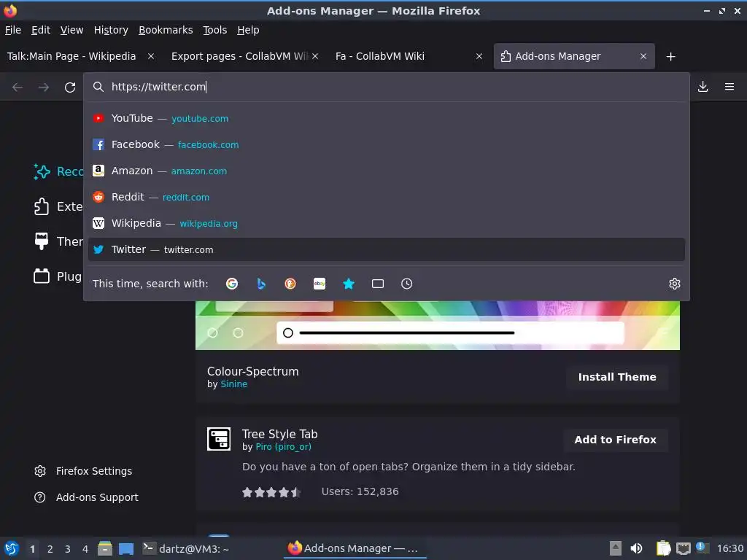Open Firefox Settings link in the sidebar

coord(94,471)
